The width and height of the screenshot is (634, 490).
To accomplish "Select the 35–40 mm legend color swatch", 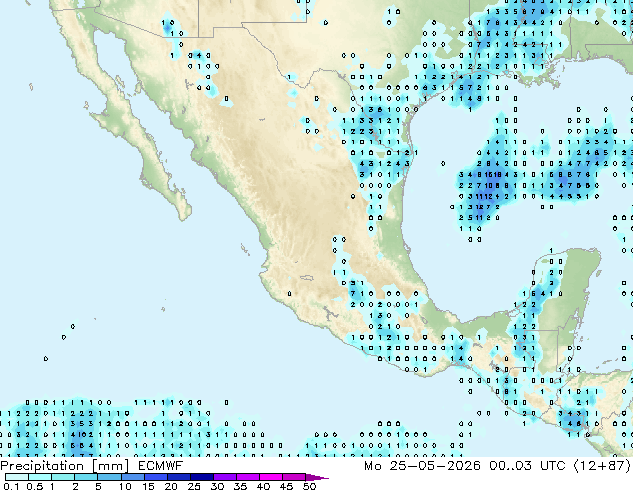I will coord(247,477).
